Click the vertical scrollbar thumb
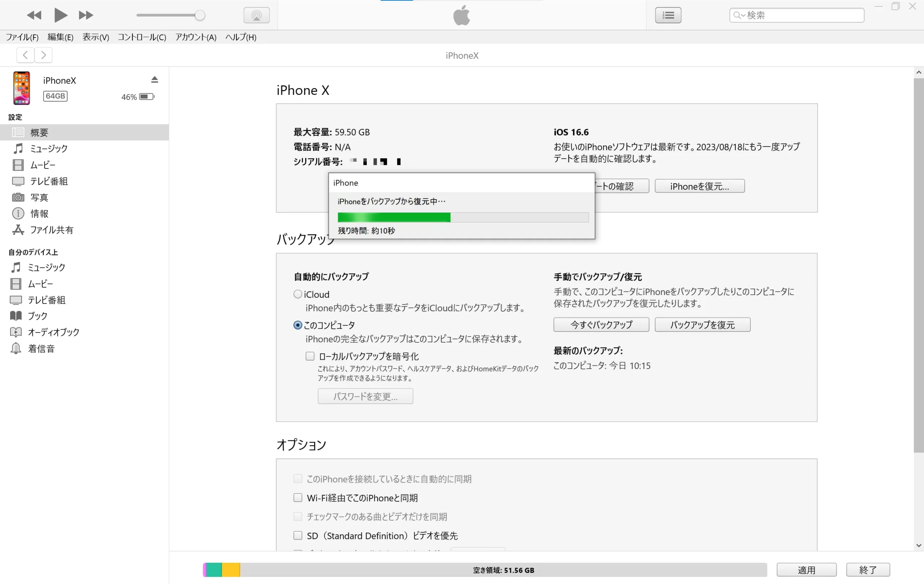This screenshot has width=924, height=584. point(919,265)
